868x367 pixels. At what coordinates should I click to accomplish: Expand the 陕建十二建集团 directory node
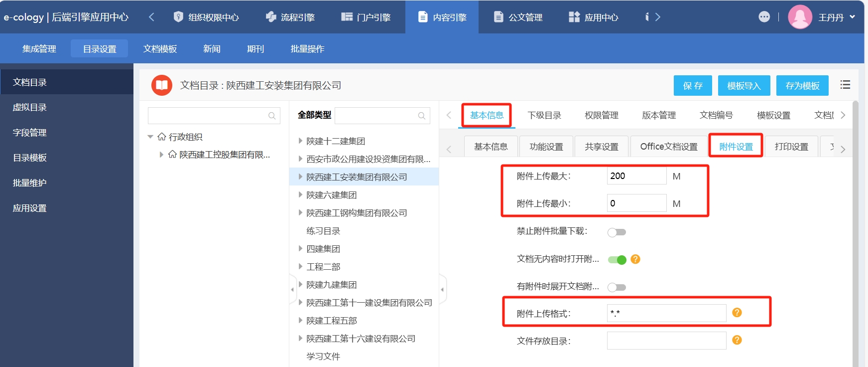click(x=300, y=141)
